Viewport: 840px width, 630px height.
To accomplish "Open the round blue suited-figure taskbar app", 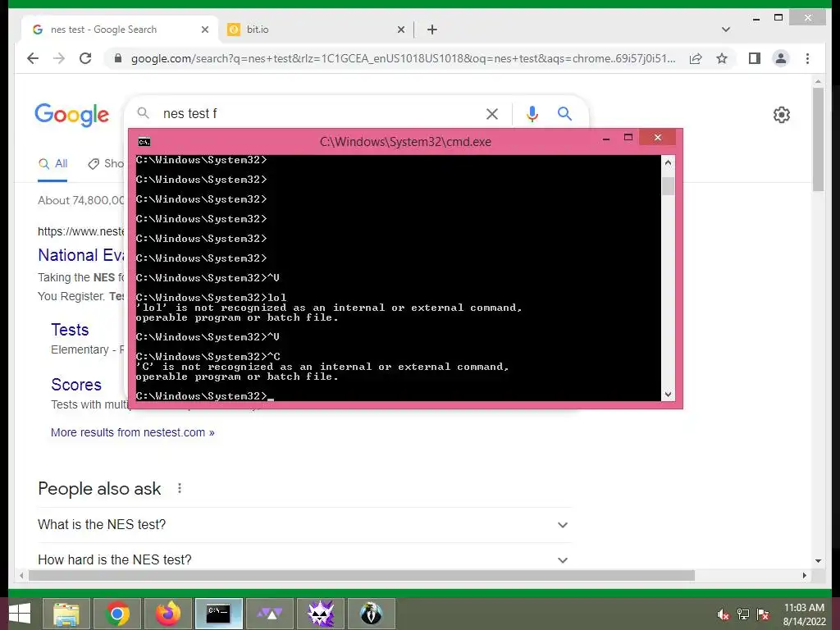I will pos(372,614).
